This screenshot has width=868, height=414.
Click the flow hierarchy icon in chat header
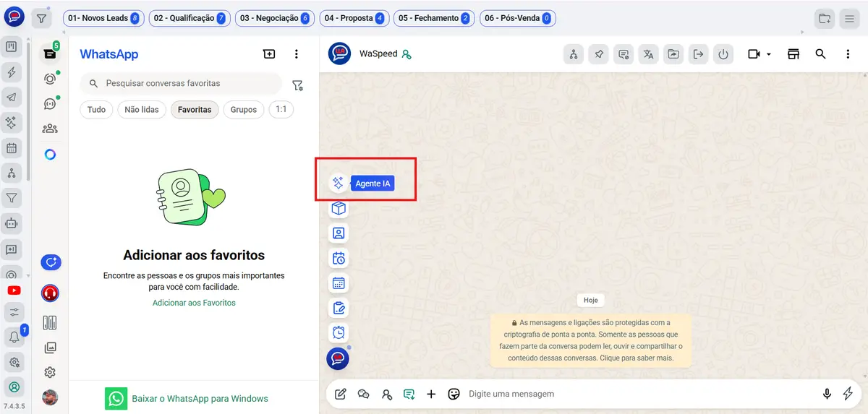pyautogui.click(x=574, y=54)
